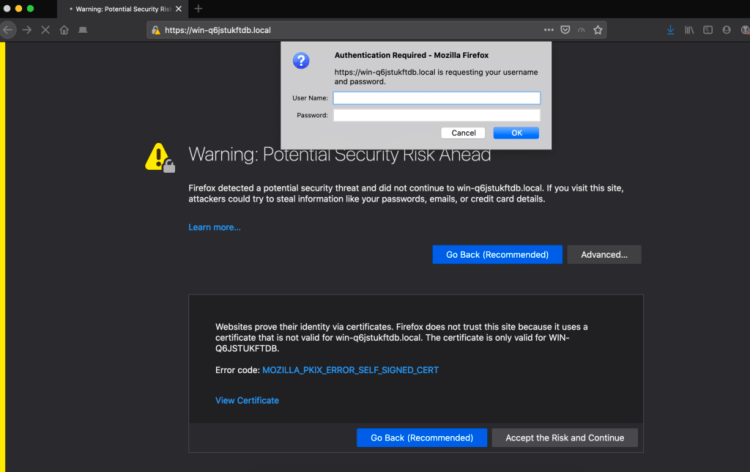The width and height of the screenshot is (750, 472).
Task: Open page actions three-dot menu
Action: 549,30
